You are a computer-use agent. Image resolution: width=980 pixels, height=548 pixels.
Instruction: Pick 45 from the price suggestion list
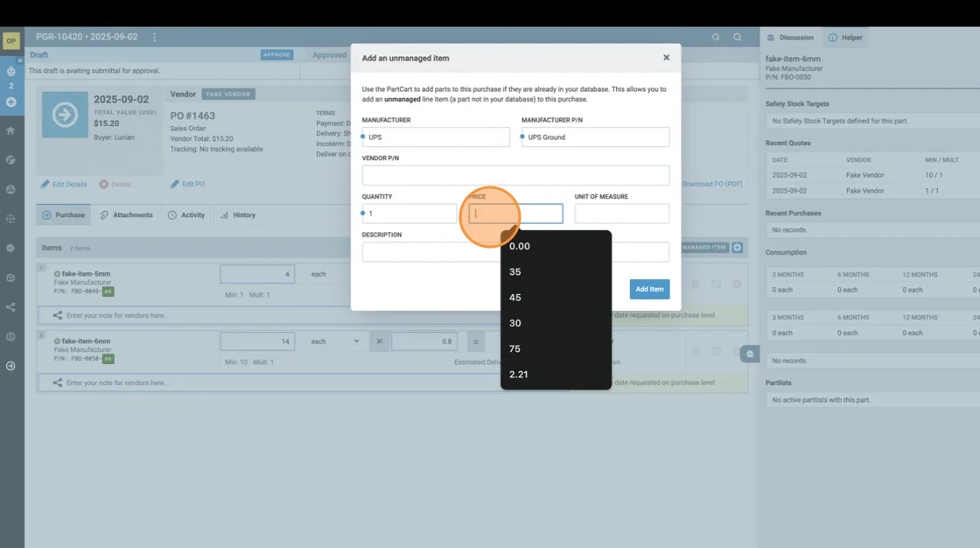(515, 298)
